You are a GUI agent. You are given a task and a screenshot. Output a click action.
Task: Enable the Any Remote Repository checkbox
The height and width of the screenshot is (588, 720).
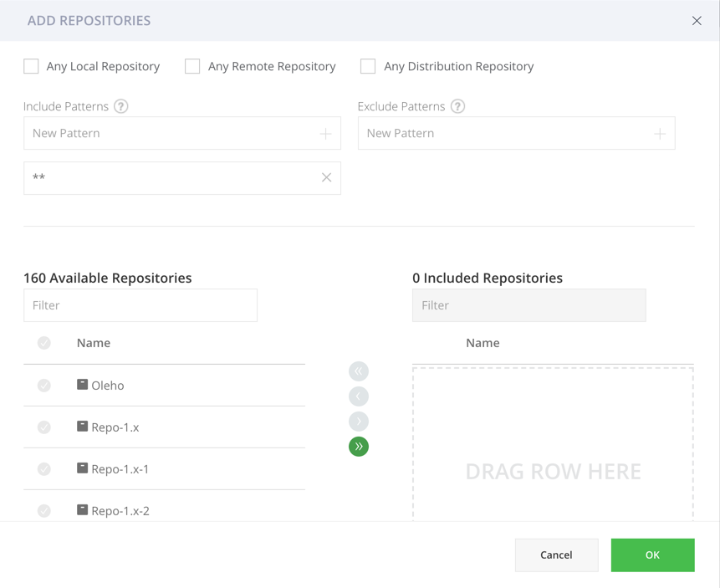191,66
